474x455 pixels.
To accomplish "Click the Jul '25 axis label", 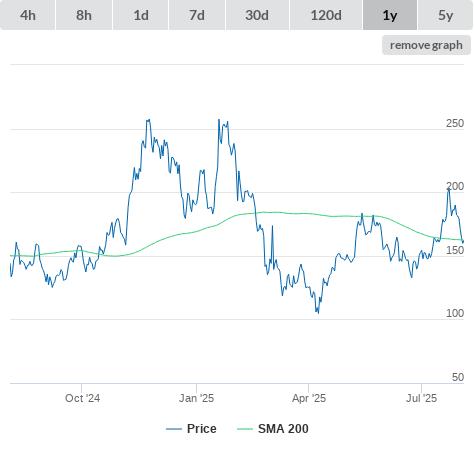I will pos(421,398).
